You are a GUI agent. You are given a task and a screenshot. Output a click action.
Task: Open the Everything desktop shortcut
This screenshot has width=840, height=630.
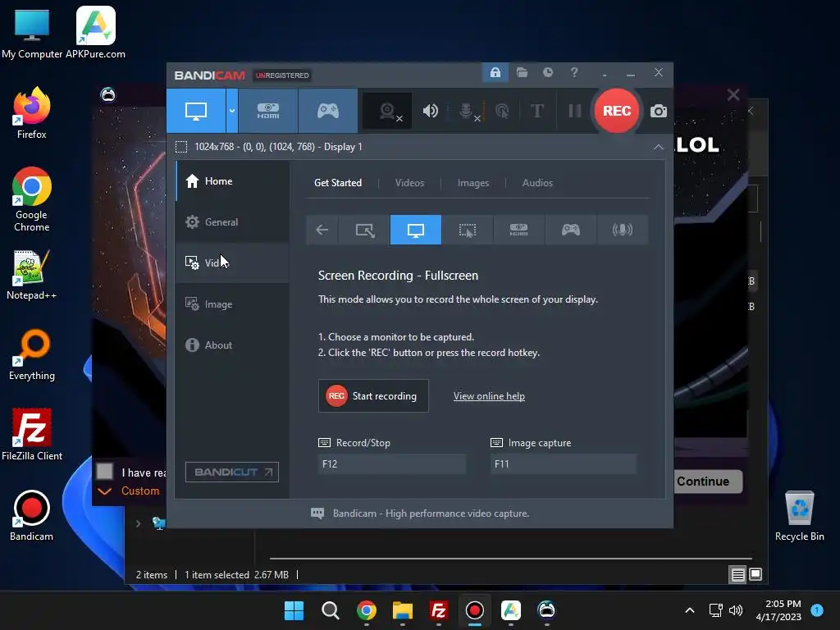click(32, 354)
